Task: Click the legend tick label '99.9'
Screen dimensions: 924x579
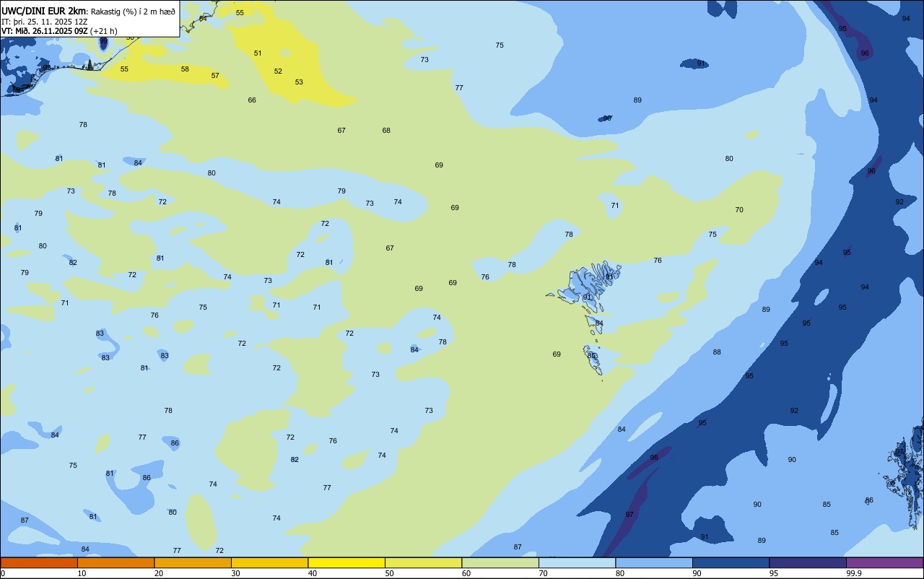Action: coord(854,573)
